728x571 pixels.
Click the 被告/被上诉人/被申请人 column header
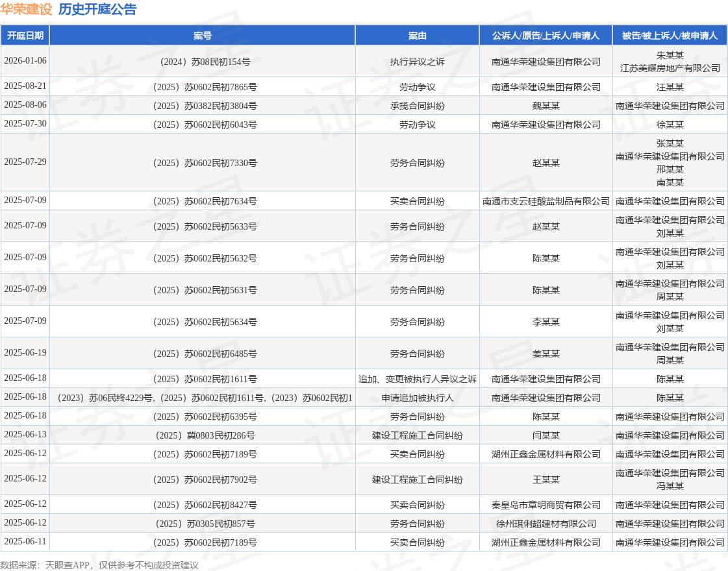point(670,36)
